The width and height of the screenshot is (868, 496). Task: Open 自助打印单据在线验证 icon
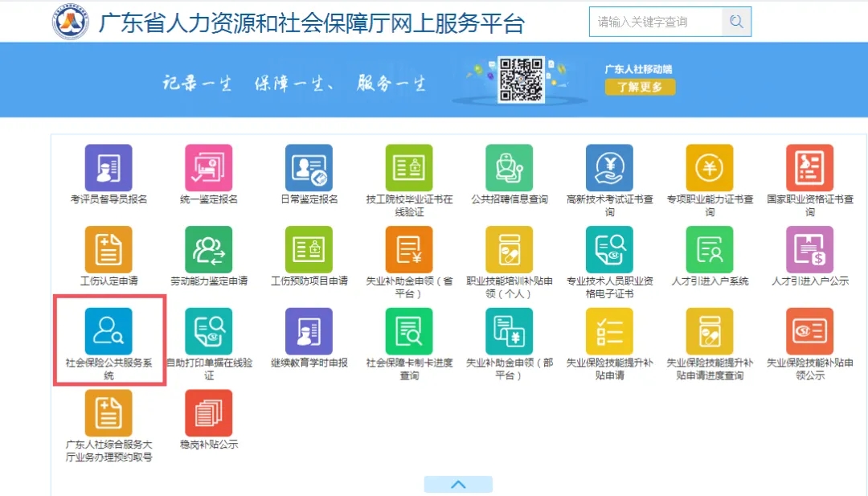[209, 331]
